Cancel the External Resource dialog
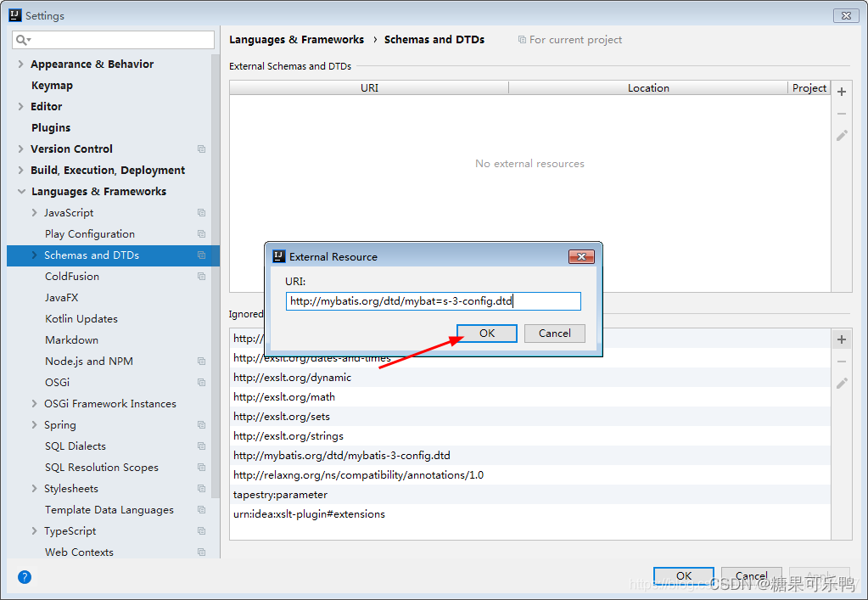 pyautogui.click(x=554, y=333)
